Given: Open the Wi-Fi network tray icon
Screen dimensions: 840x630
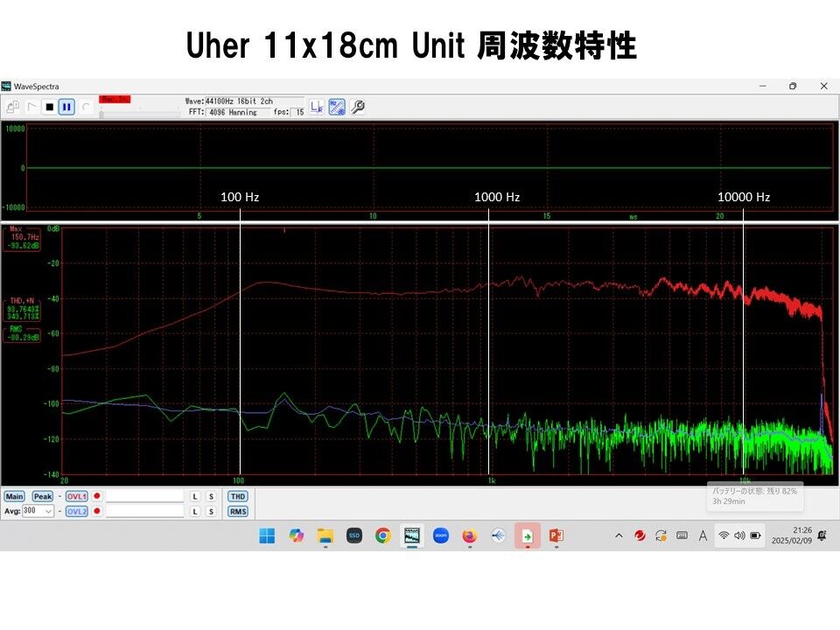Looking at the screenshot, I should point(724,535).
